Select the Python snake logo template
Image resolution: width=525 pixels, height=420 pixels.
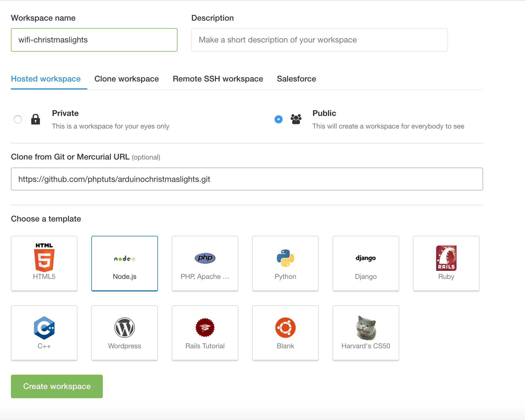285,258
